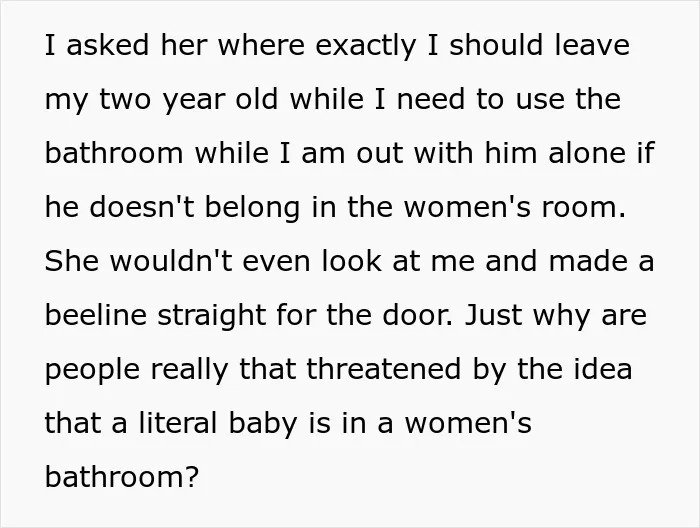Click the word "exactly"
700x528 pixels.
tap(366, 47)
